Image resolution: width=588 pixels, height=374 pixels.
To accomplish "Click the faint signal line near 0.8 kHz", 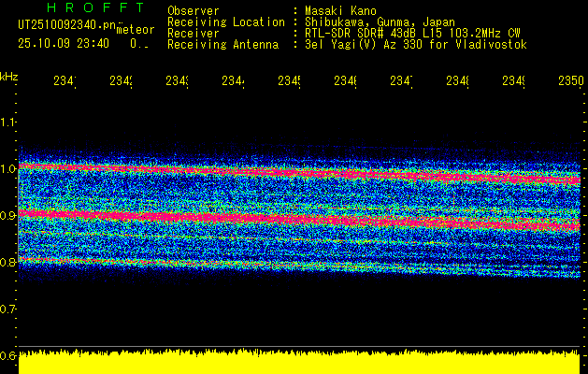I will 299,267.
